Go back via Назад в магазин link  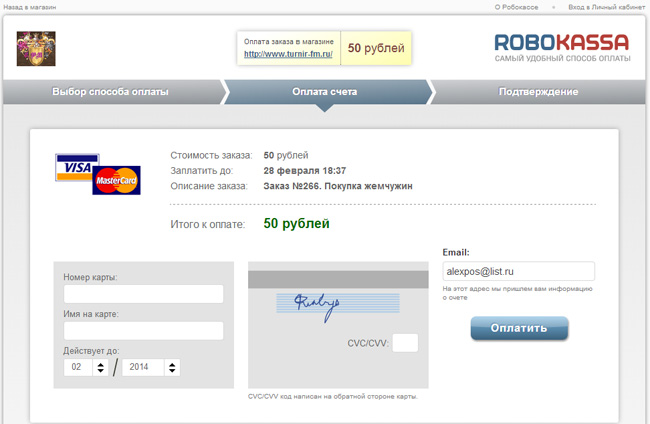click(29, 7)
